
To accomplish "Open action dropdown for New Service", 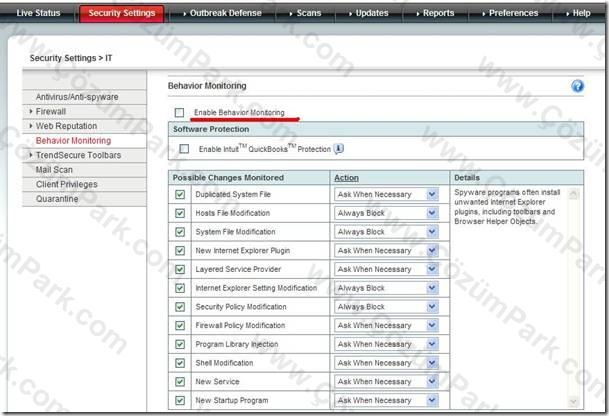I will [x=386, y=381].
